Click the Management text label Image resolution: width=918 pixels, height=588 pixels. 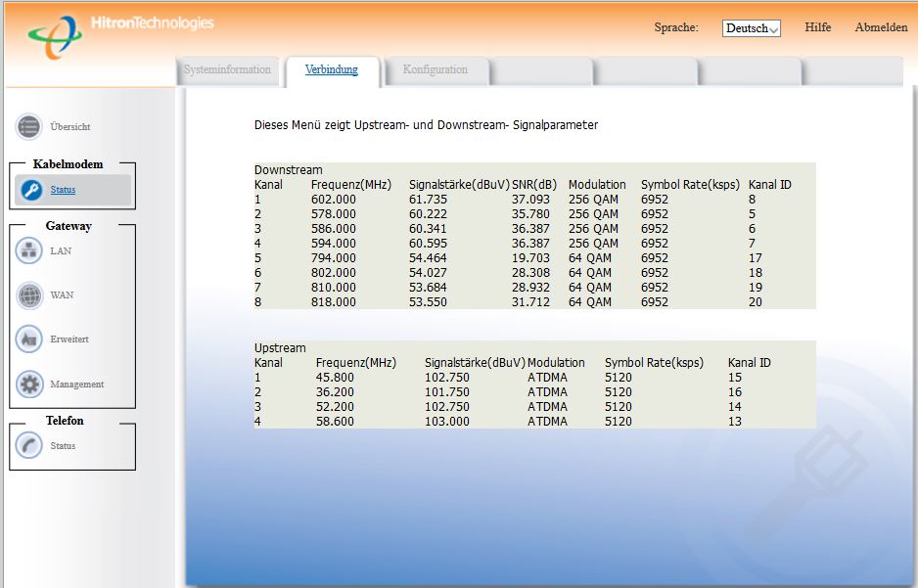[76, 384]
